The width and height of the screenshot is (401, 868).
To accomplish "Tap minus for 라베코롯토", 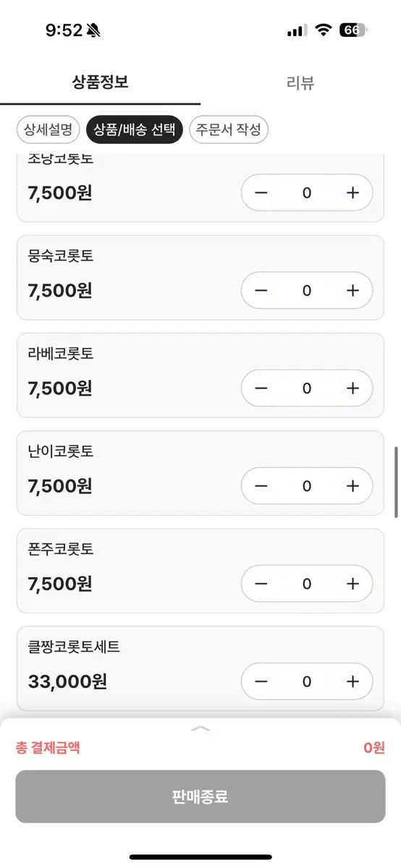I will point(261,388).
